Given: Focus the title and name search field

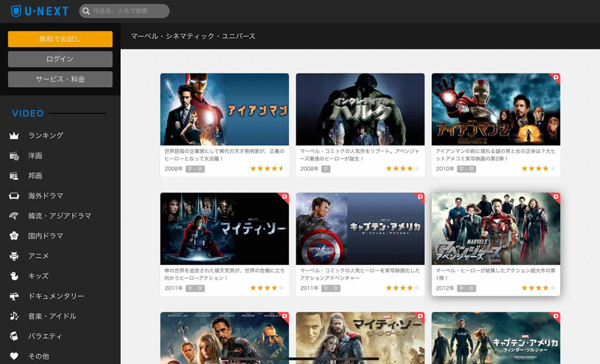Looking at the screenshot, I should click(x=124, y=11).
